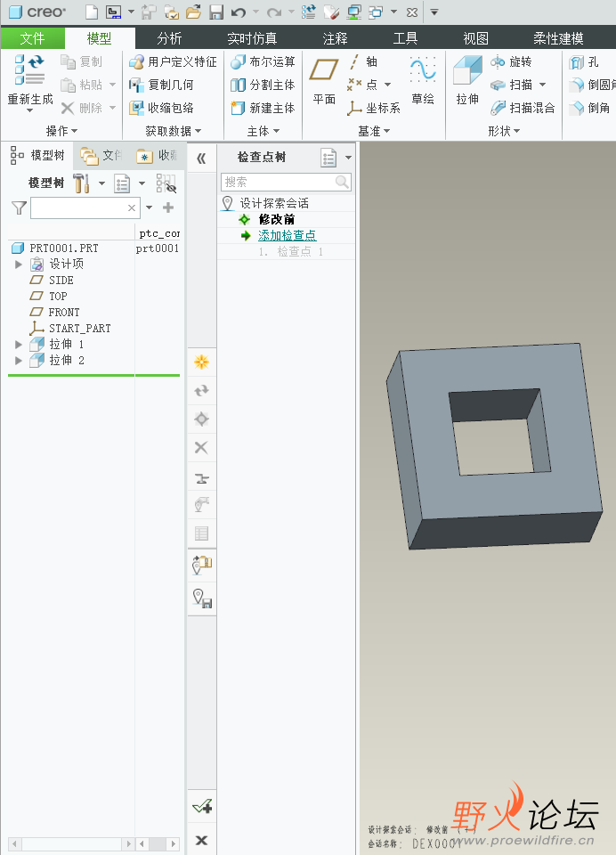Click the X cancel icon at panel bottom
The height and width of the screenshot is (855, 616).
(202, 840)
